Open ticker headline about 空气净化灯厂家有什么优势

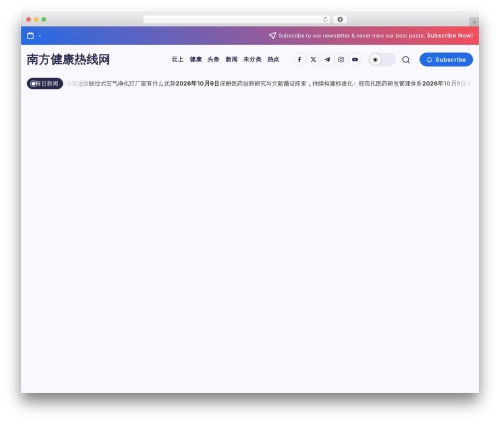point(121,83)
